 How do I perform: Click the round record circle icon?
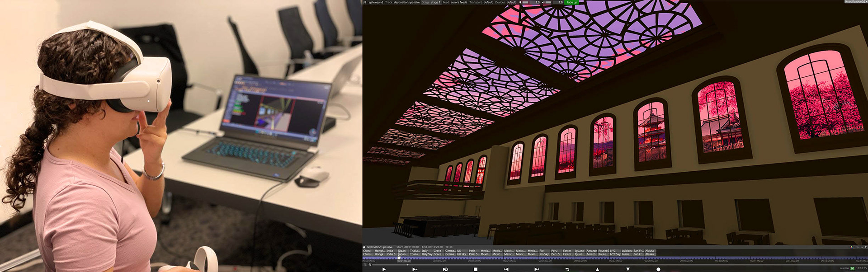(658, 269)
